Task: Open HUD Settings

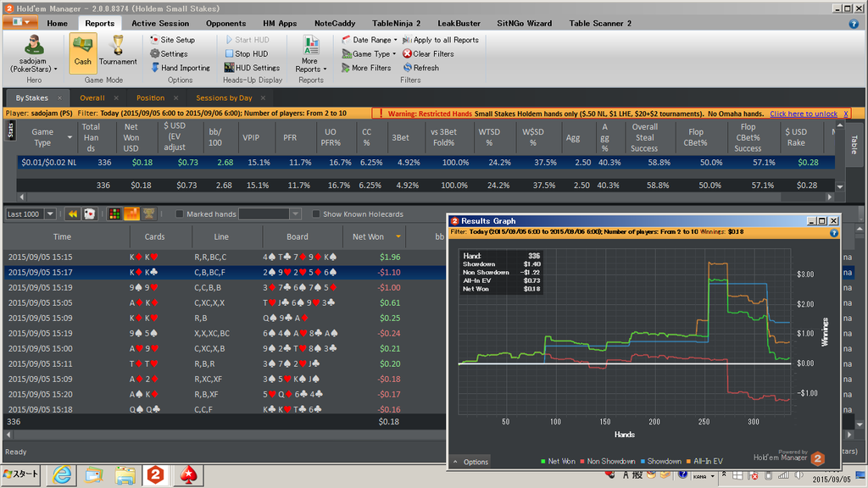Action: (x=252, y=68)
